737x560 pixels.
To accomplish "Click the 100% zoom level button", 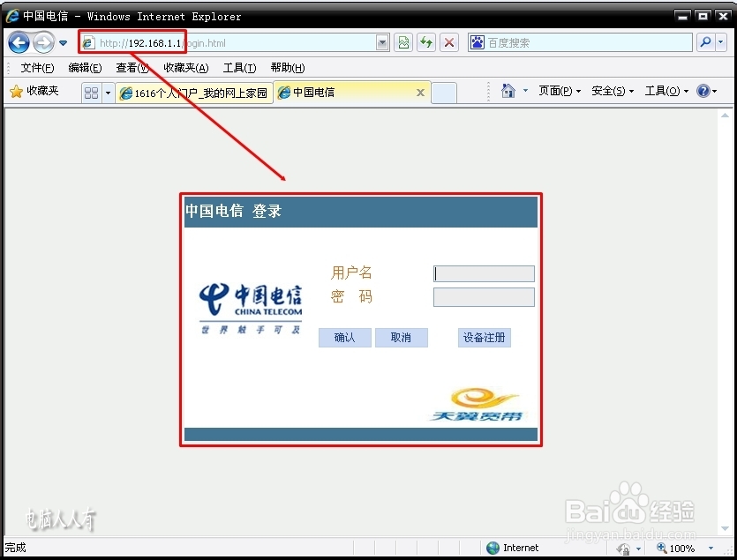I will click(676, 548).
